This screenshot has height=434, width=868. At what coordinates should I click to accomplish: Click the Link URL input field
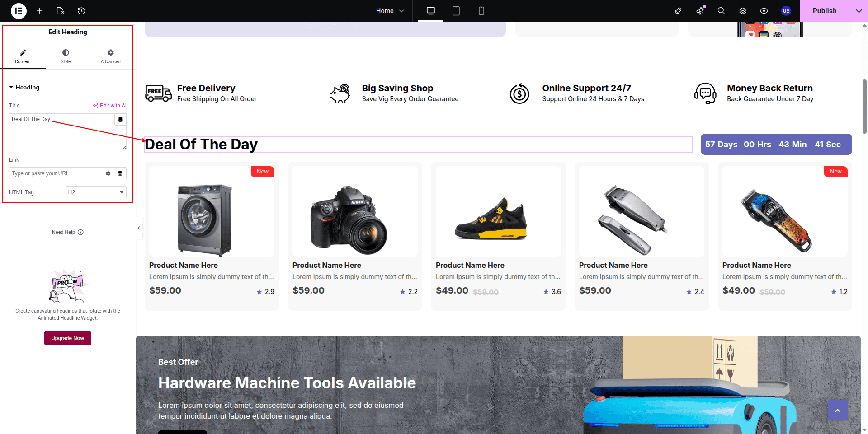(55, 173)
